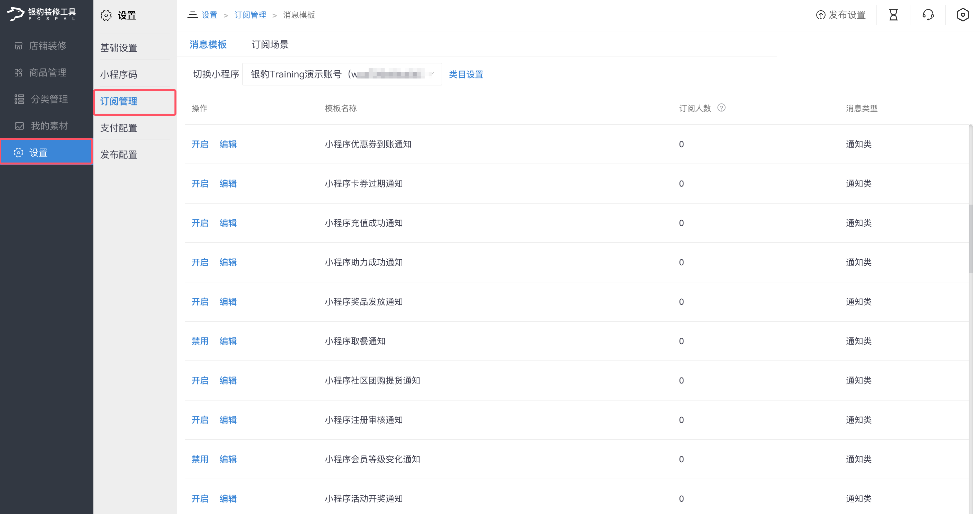Image resolution: width=980 pixels, height=514 pixels.
Task: Open 店铺装修 in the left sidebar
Action: [47, 46]
